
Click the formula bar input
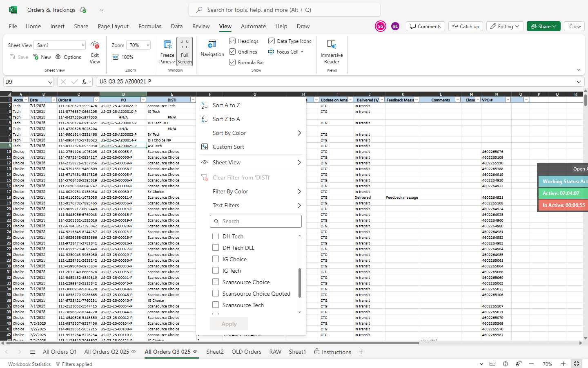[335, 82]
